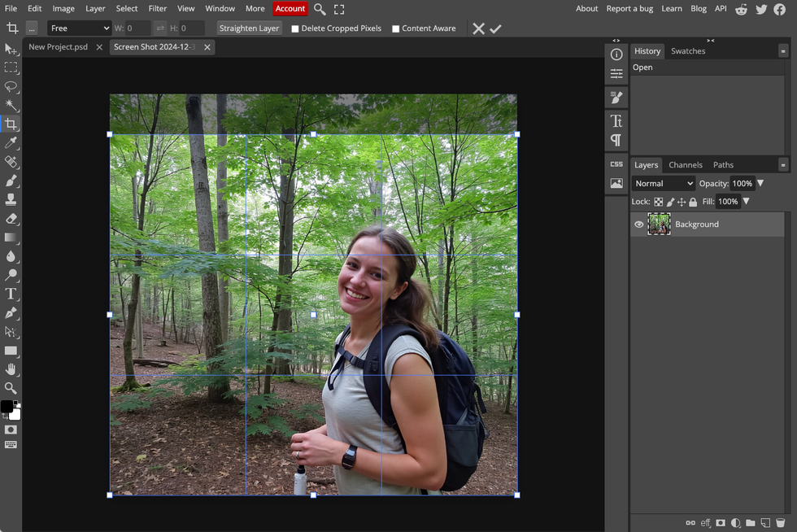Viewport: 797px width, 532px height.
Task: Enable Delete Cropped Pixels checkbox
Action: (x=295, y=28)
